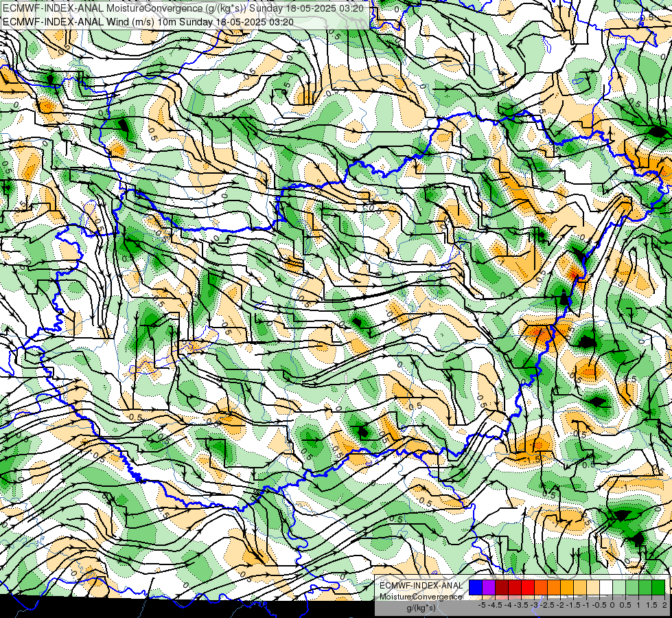
Task: Click the legend swatch between -4 and -3.5
Action: (515, 587)
